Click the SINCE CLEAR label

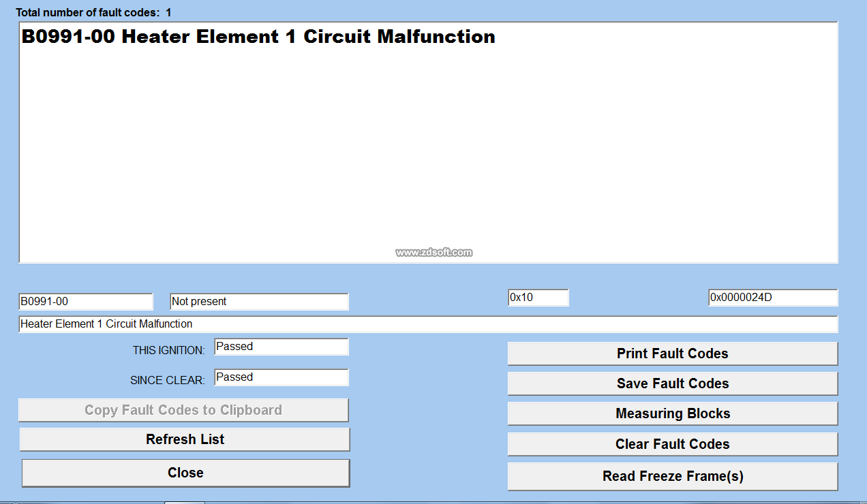(x=167, y=381)
